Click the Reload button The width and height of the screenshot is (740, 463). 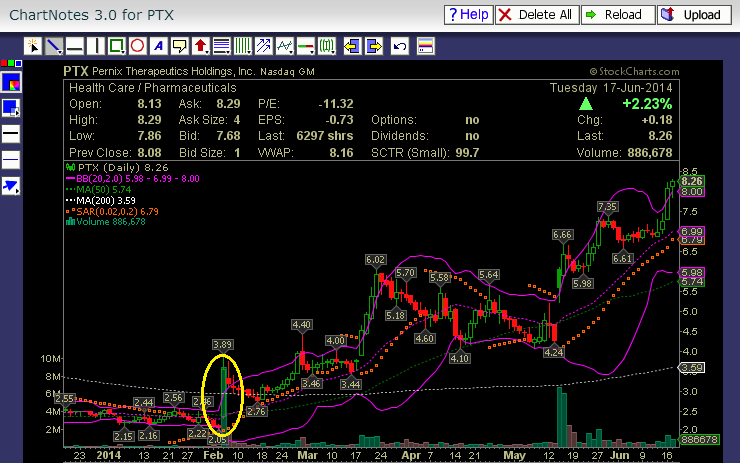(x=618, y=15)
